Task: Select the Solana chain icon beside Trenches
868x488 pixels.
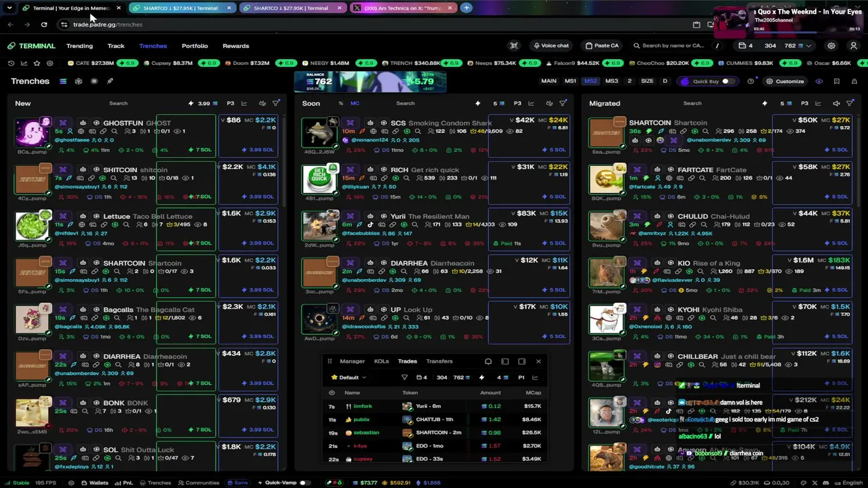Action: (63, 81)
